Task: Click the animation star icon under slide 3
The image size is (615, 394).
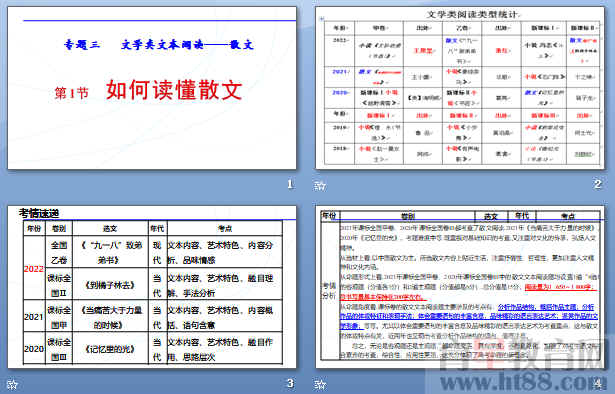Action: tap(12, 384)
